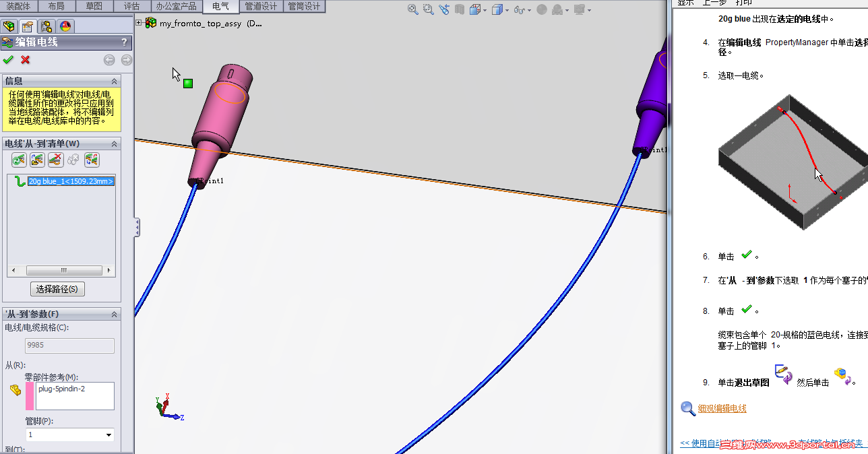Click the wire list scrollbar left arrow

12,270
